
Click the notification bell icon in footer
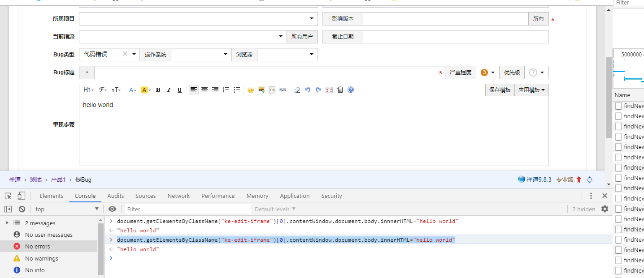[590, 180]
